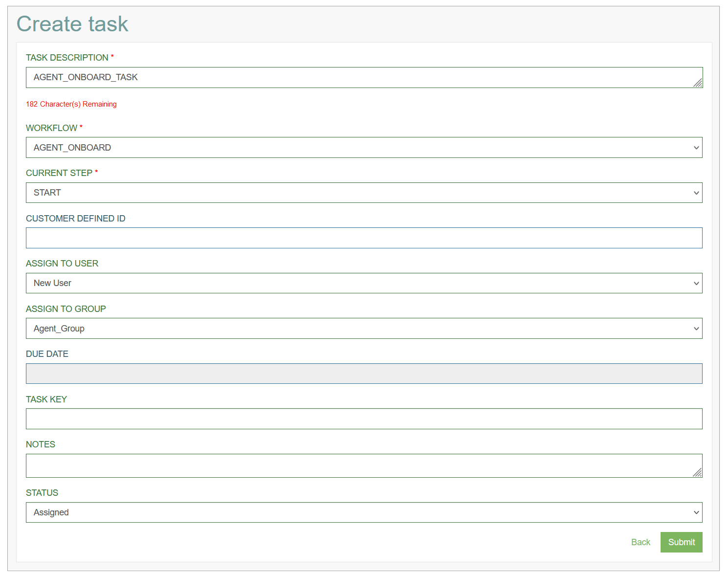Grab the Notes resize handle
The image size is (728, 575).
(x=698, y=472)
